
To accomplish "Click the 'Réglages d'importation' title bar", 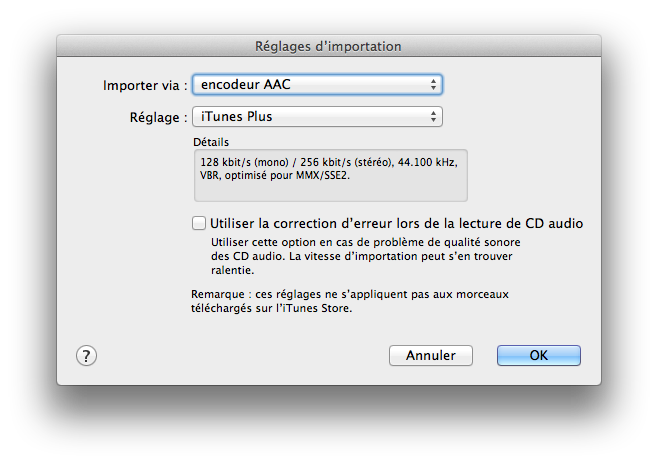I will (x=329, y=46).
